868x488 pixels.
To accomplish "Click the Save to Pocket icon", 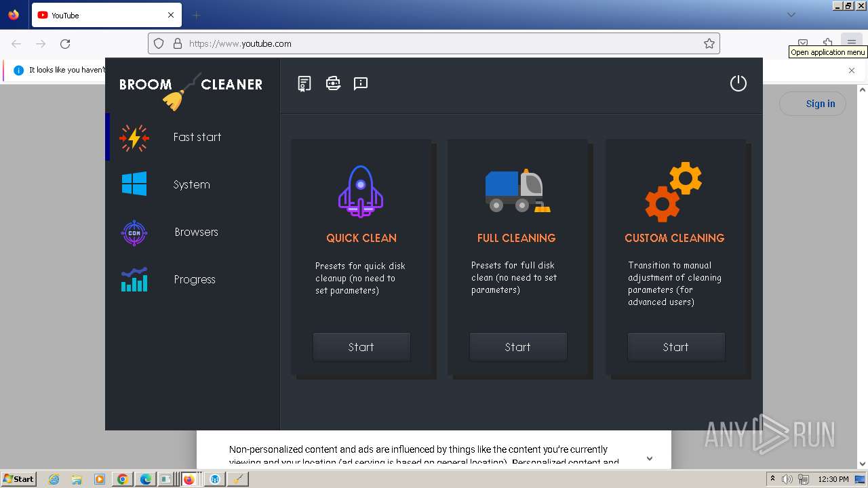I will coord(803,43).
